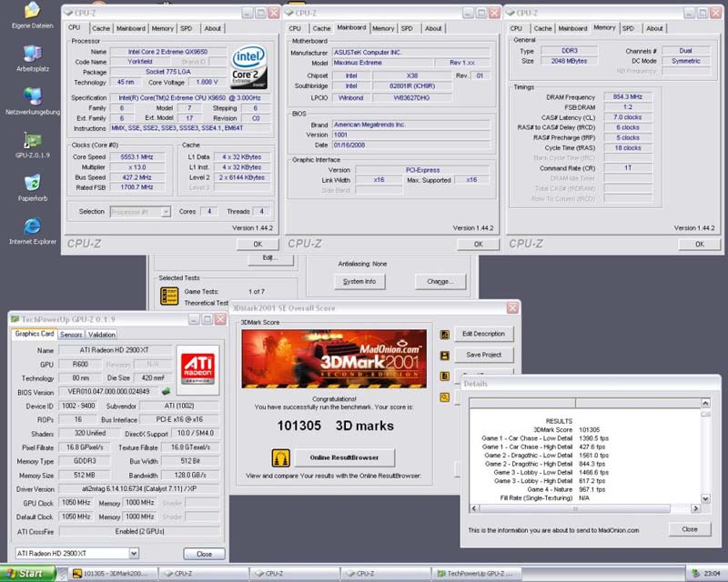Open the Memory tab in the CPU-Z mainboard window
Image resolution: width=728 pixels, height=582 pixels.
click(x=383, y=28)
